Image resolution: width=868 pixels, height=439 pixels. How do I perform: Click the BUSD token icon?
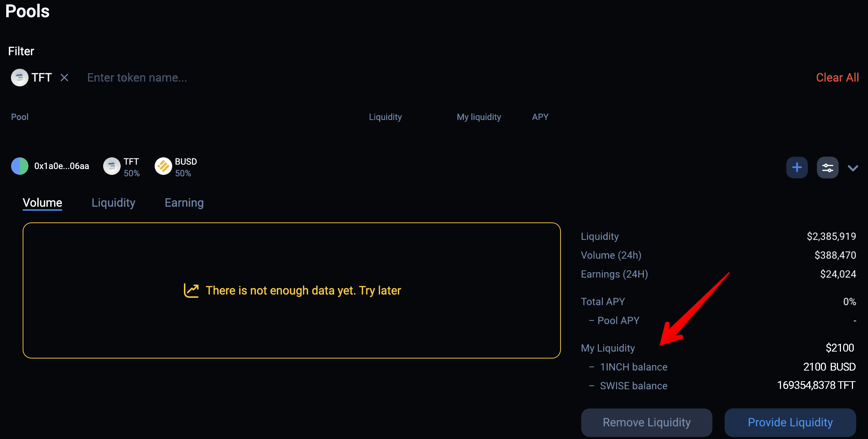tap(163, 166)
